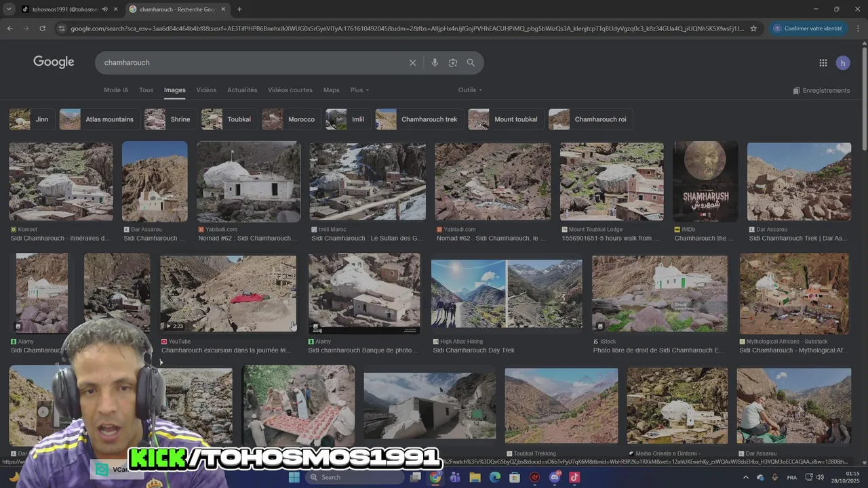Switch to the tohosmos1991 TikTok browser tab
Screen dimensions: 868x488
68,9
